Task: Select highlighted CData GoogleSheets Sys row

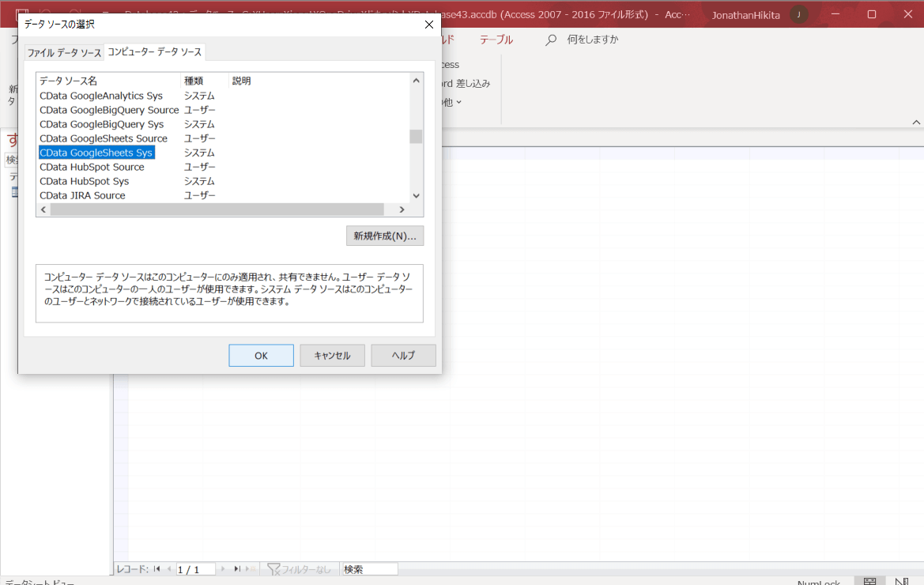Action: click(96, 153)
